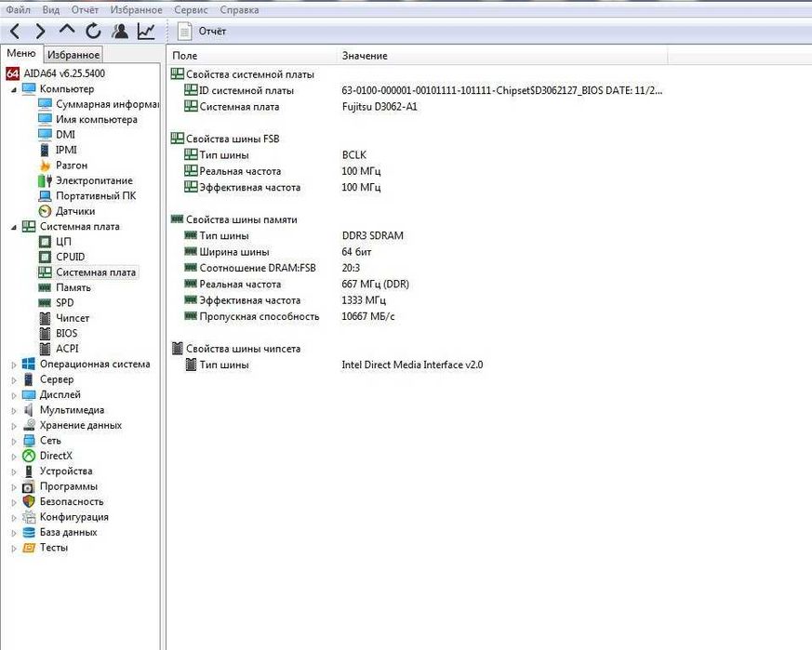Viewport: 812px width, 650px height.
Task: Open the Отчёт menu in menu bar
Action: click(x=85, y=10)
